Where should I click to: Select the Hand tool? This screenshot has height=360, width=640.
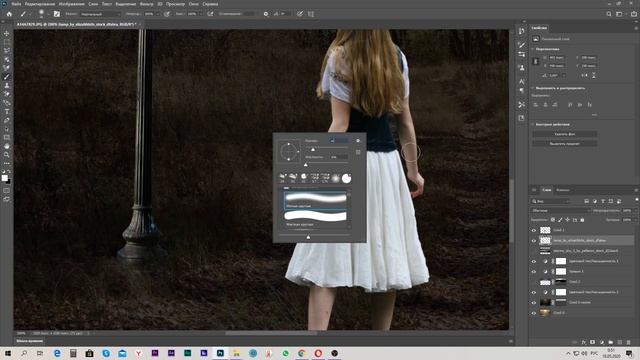[x=7, y=146]
